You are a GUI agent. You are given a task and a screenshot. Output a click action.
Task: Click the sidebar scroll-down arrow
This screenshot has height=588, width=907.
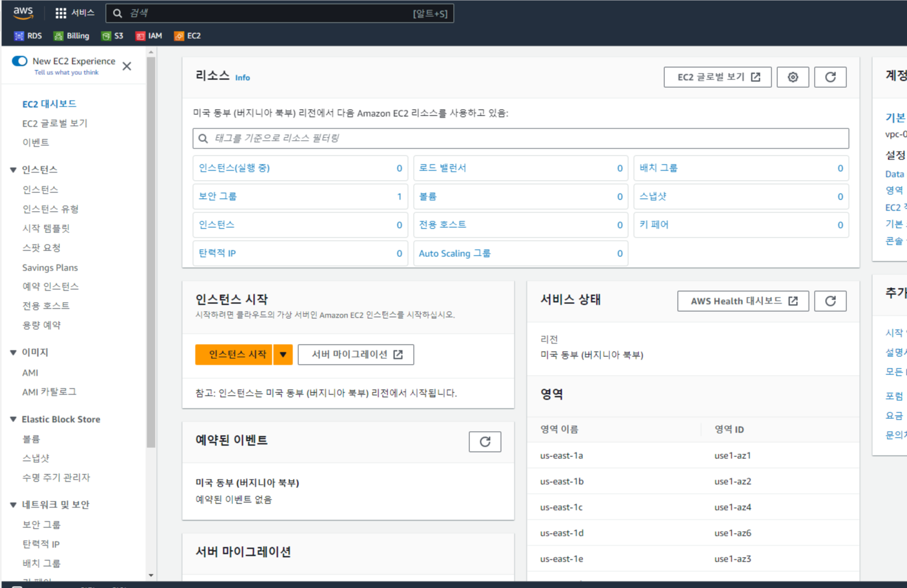151,575
